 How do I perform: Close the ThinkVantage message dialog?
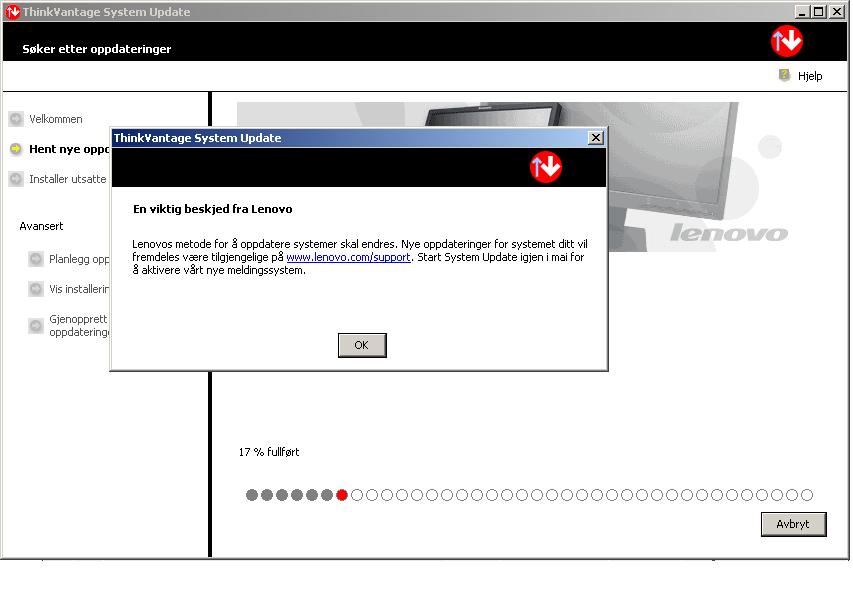coord(596,138)
